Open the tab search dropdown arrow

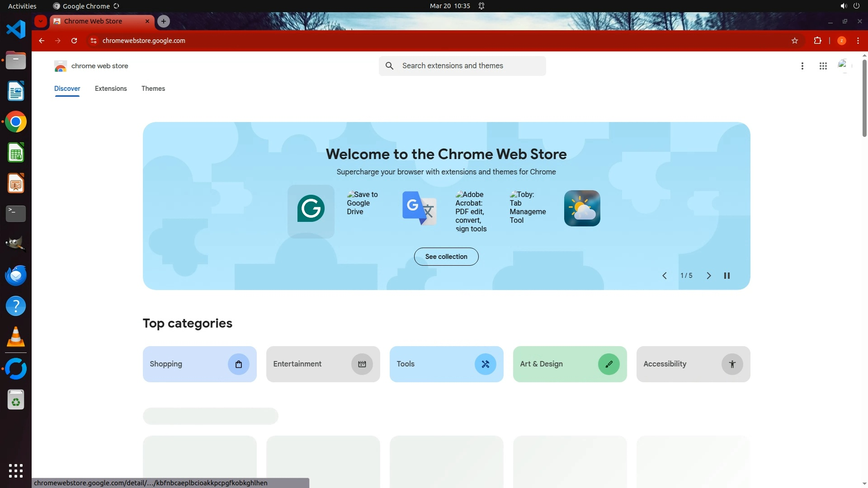coord(41,21)
